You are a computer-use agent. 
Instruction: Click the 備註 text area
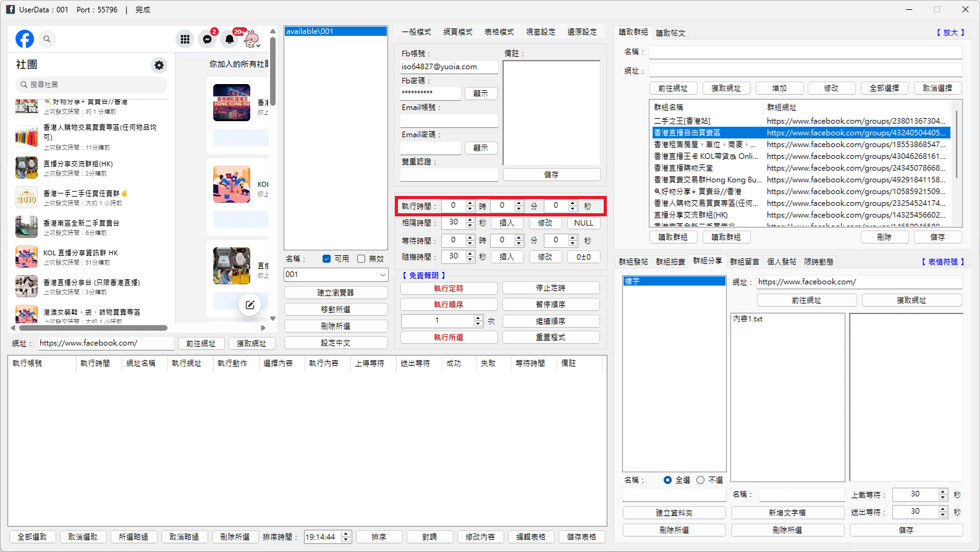click(551, 113)
